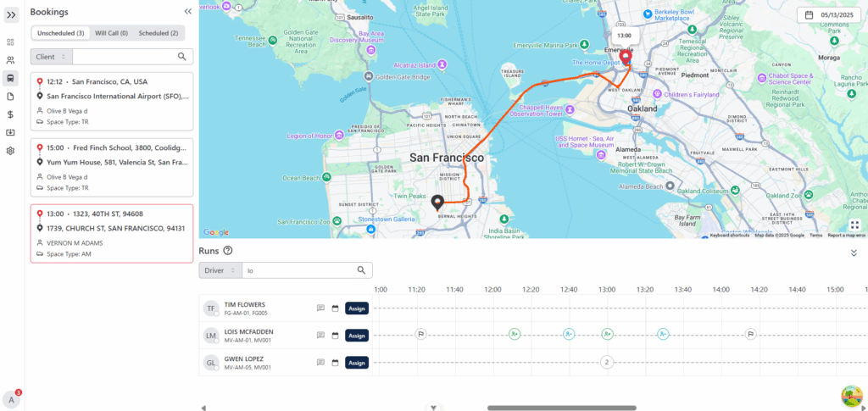This screenshot has width=868, height=411.
Task: Collapse the Runs panel with double chevron
Action: click(x=854, y=253)
